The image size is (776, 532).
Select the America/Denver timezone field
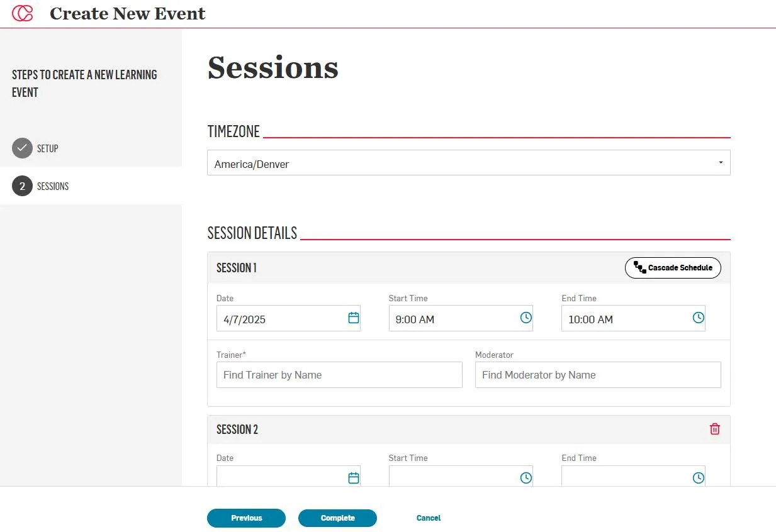pyautogui.click(x=441, y=163)
